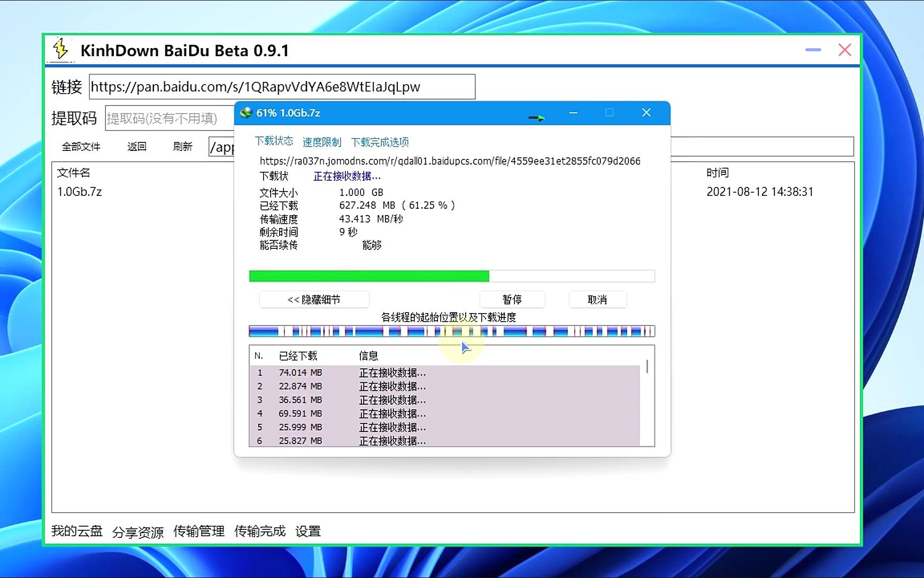This screenshot has width=924, height=578.
Task: Switch to 传输管理 tab
Action: click(199, 531)
